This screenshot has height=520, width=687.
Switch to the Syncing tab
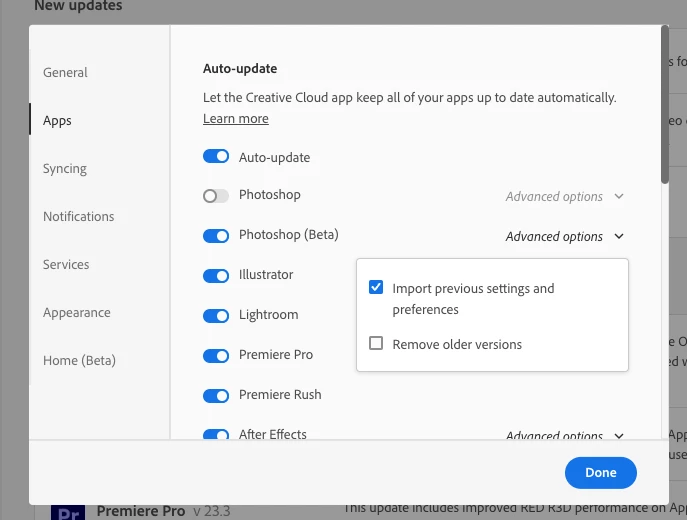tap(65, 169)
